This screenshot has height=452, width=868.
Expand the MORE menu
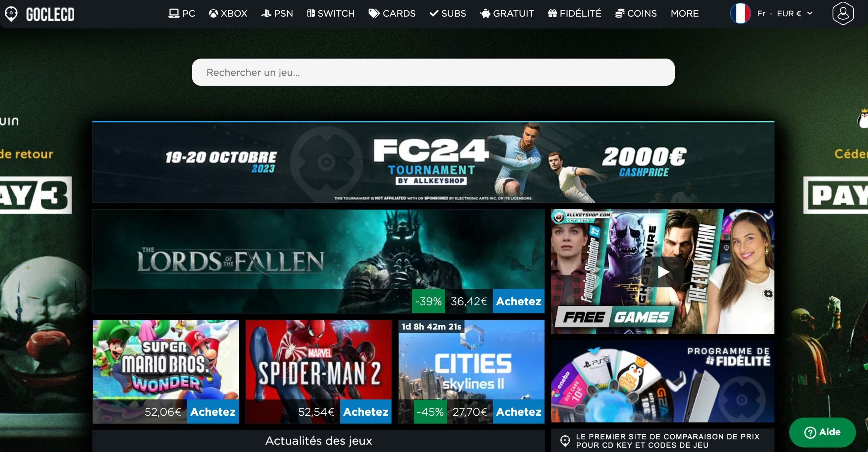pos(685,14)
